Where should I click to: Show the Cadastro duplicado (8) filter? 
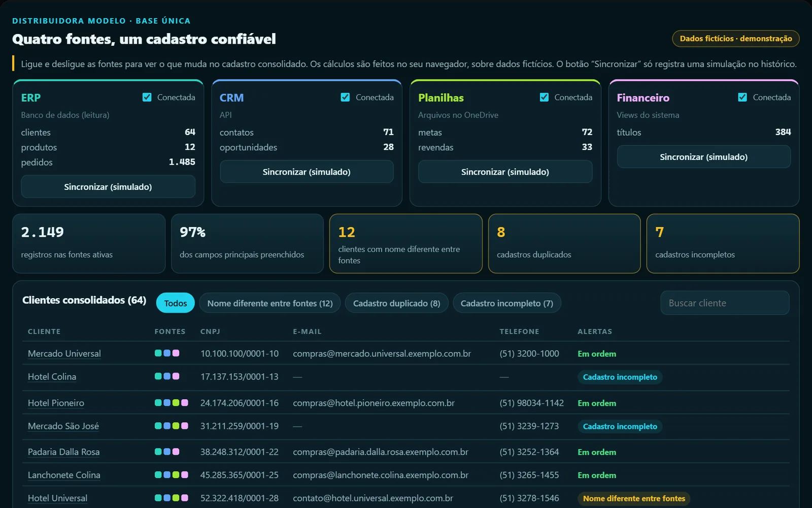click(x=396, y=303)
